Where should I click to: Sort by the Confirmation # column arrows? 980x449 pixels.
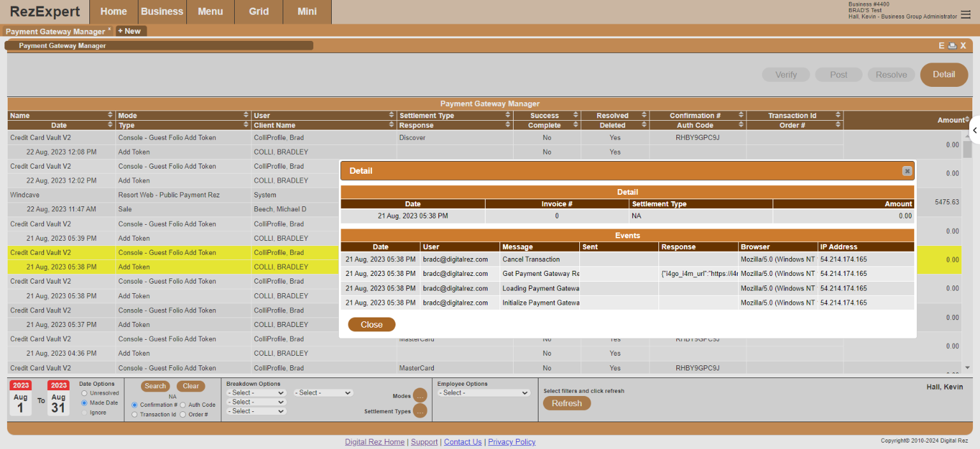click(x=741, y=116)
